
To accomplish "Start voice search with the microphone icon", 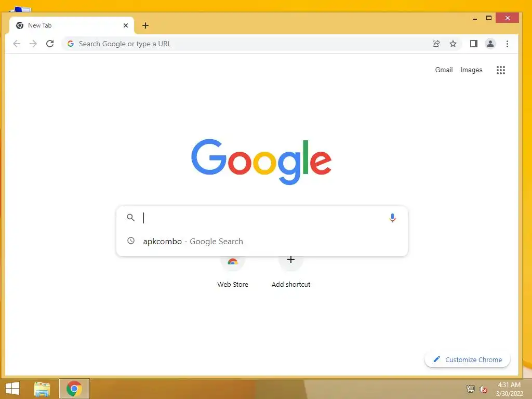I will (x=393, y=218).
